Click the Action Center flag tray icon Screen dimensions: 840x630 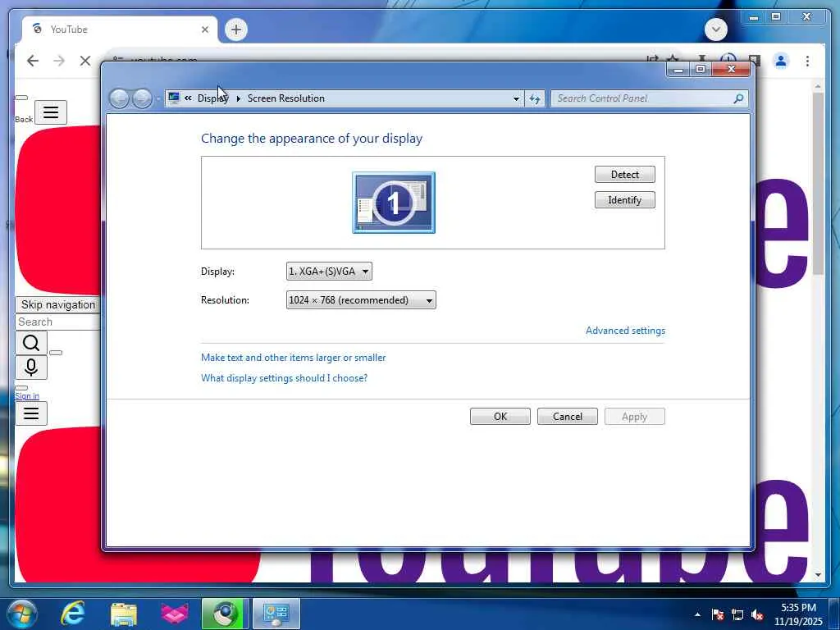pos(717,614)
